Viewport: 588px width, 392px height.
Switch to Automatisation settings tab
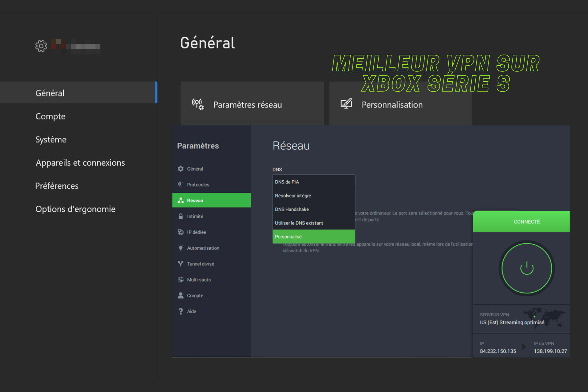pyautogui.click(x=212, y=248)
